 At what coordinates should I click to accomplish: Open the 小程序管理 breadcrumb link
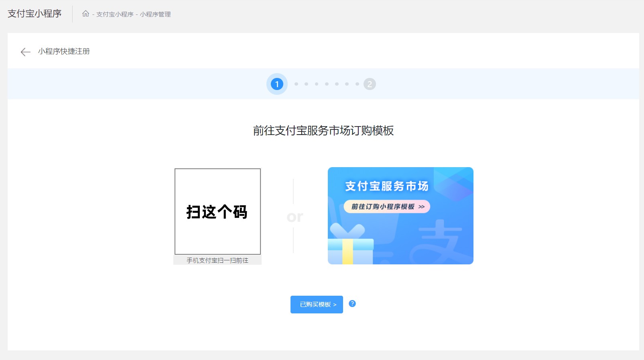[x=155, y=14]
